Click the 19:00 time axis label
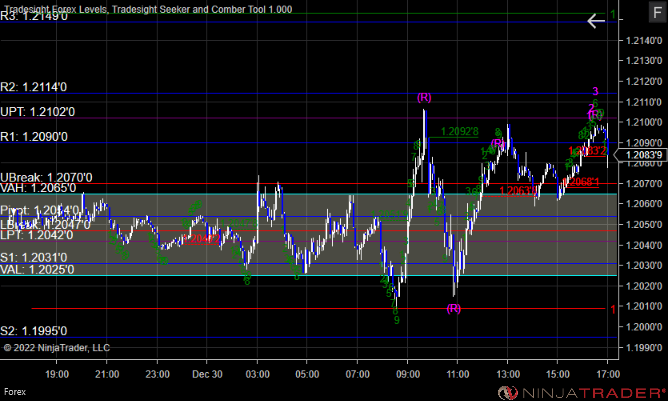Screen dimensions: 668x401 pos(57,374)
